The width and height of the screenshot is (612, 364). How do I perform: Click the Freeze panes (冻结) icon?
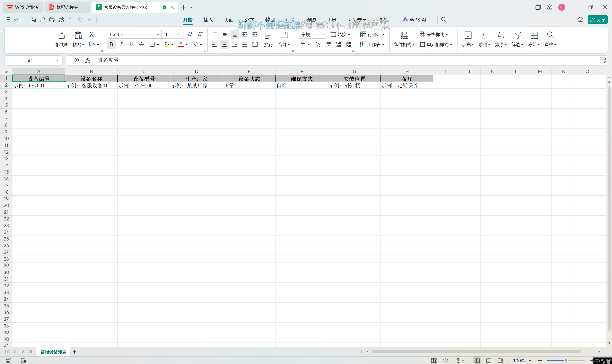534,35
